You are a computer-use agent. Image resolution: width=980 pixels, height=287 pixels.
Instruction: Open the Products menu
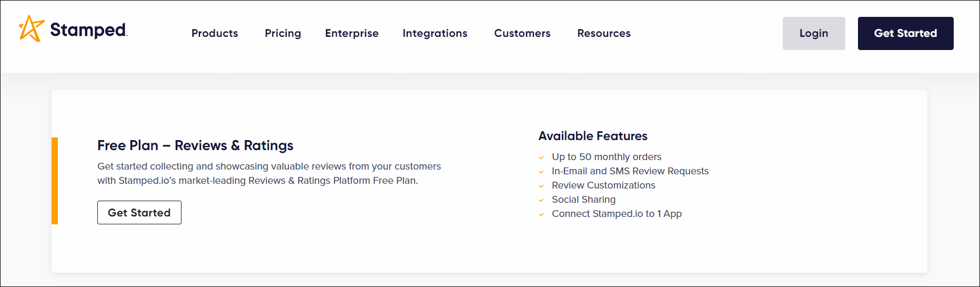coord(215,33)
